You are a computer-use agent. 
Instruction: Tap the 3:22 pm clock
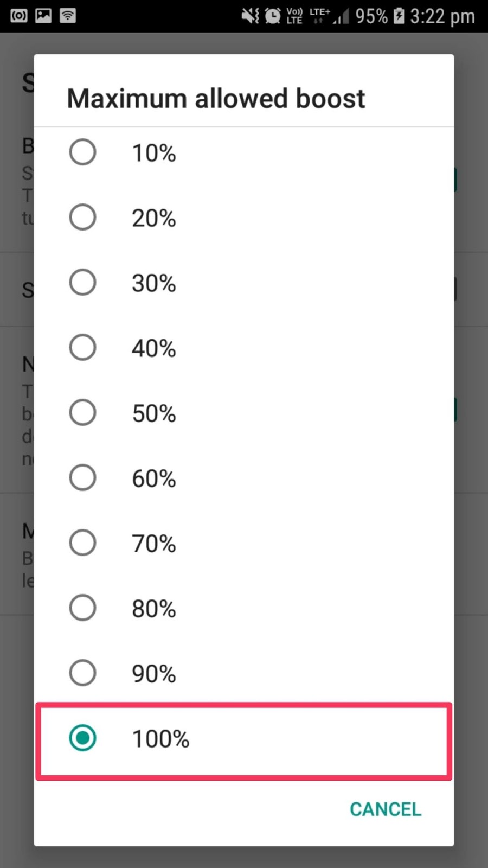click(x=442, y=16)
